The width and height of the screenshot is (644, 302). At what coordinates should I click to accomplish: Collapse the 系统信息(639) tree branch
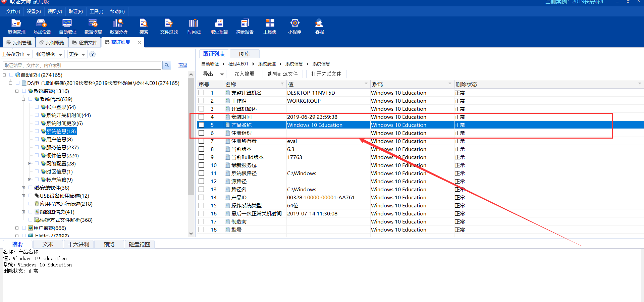(x=23, y=99)
